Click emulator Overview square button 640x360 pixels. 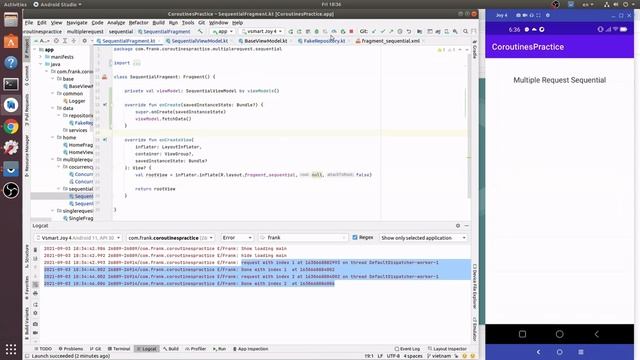click(x=522, y=334)
